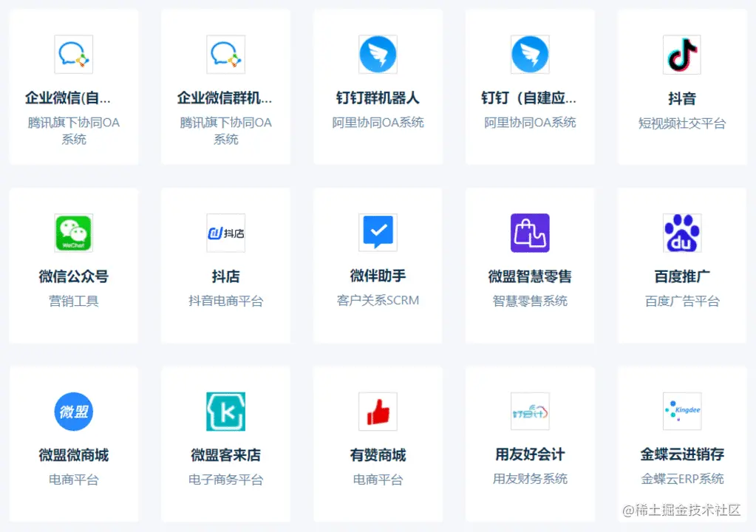
Task: Select the 微伴助手 checkmark icon
Action: click(378, 233)
